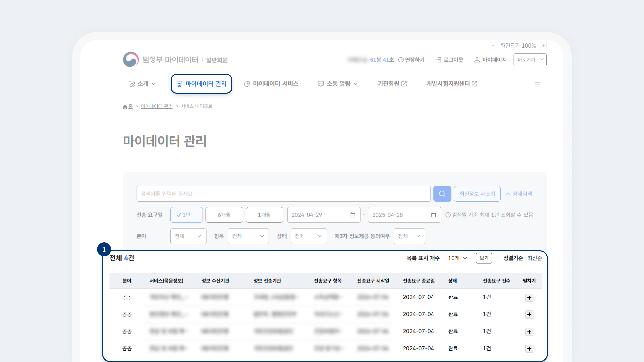This screenshot has height=362, width=644.
Task: Decrease screen size with minus button
Action: click(493, 46)
